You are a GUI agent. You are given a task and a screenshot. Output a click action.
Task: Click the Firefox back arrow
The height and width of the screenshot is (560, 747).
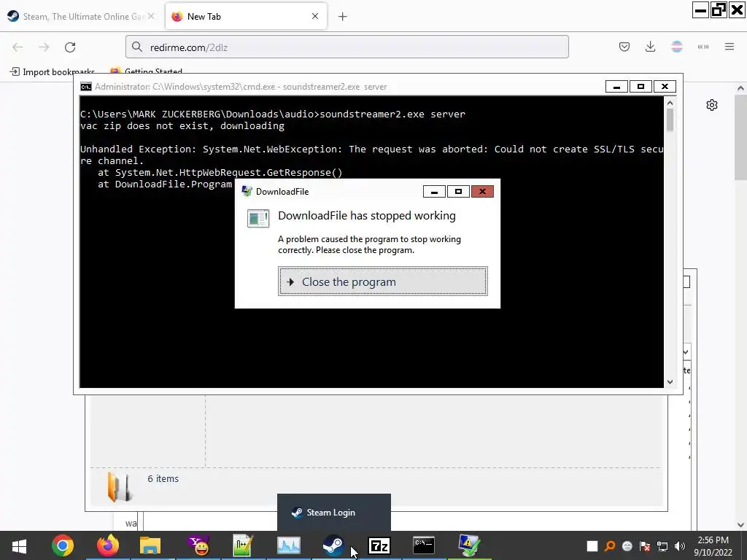(x=18, y=47)
